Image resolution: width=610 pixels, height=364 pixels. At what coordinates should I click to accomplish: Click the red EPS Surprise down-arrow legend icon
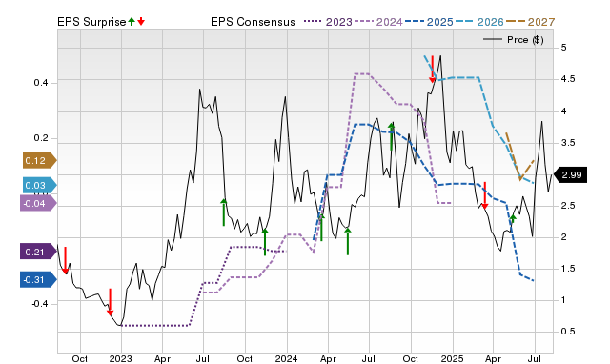pyautogui.click(x=141, y=22)
